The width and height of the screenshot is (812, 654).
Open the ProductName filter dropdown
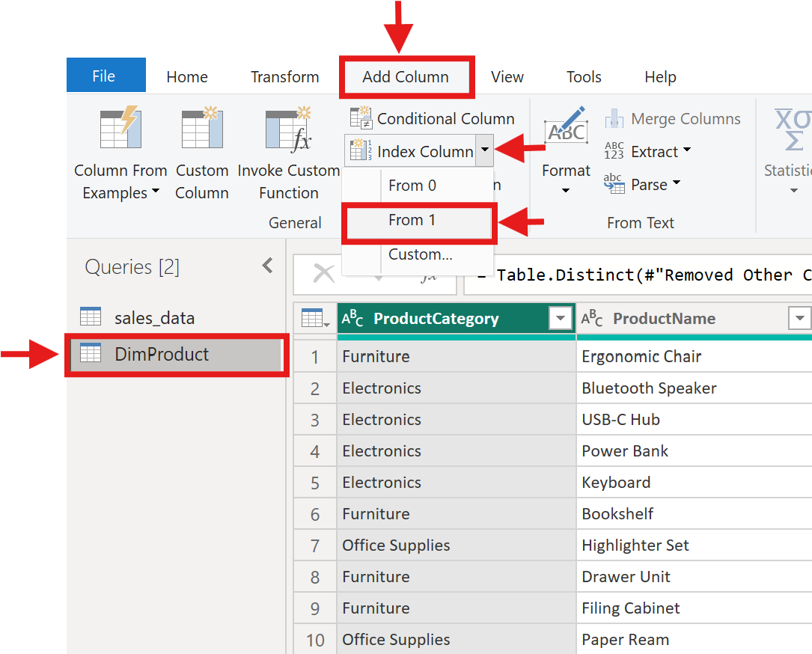(799, 318)
